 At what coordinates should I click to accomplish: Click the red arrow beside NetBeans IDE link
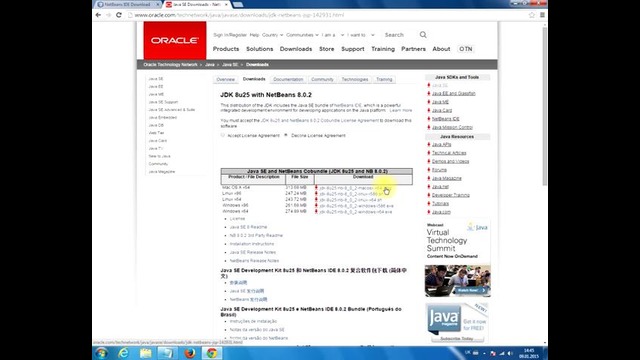pos(429,119)
